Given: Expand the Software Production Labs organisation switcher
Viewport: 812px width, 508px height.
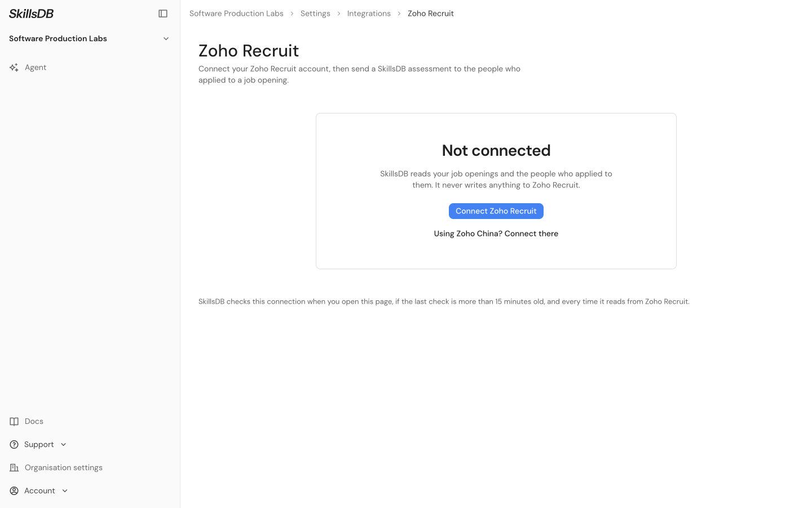Looking at the screenshot, I should coord(90,38).
